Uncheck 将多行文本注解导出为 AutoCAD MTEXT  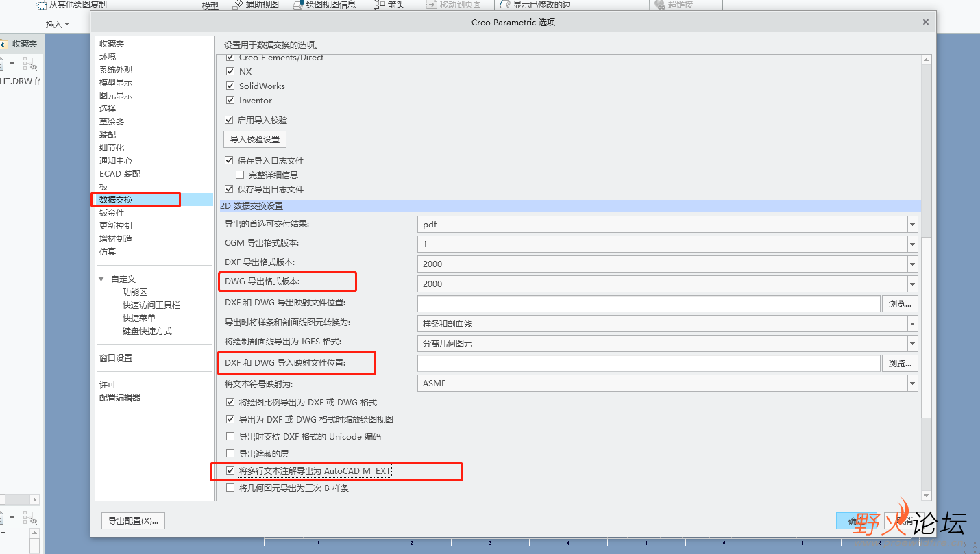230,470
